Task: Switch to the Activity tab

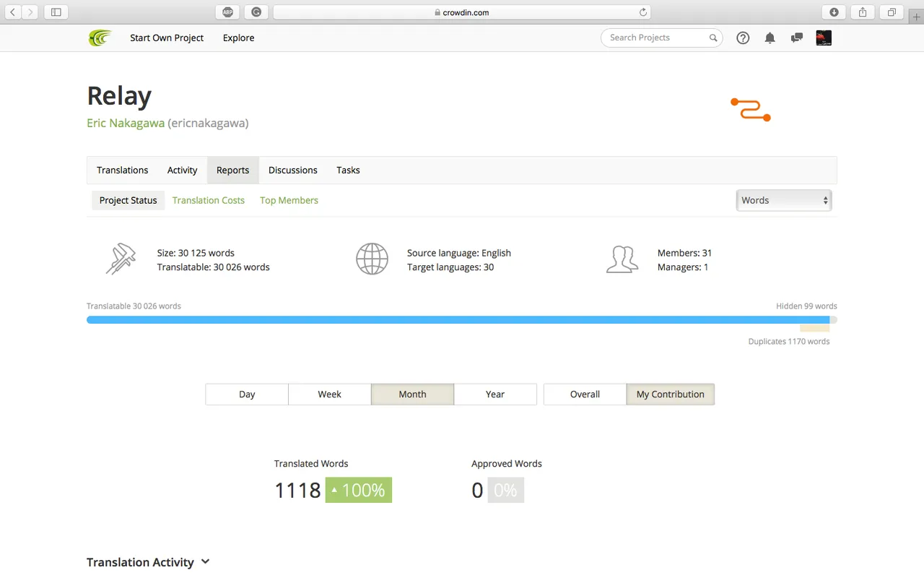Action: [x=182, y=170]
